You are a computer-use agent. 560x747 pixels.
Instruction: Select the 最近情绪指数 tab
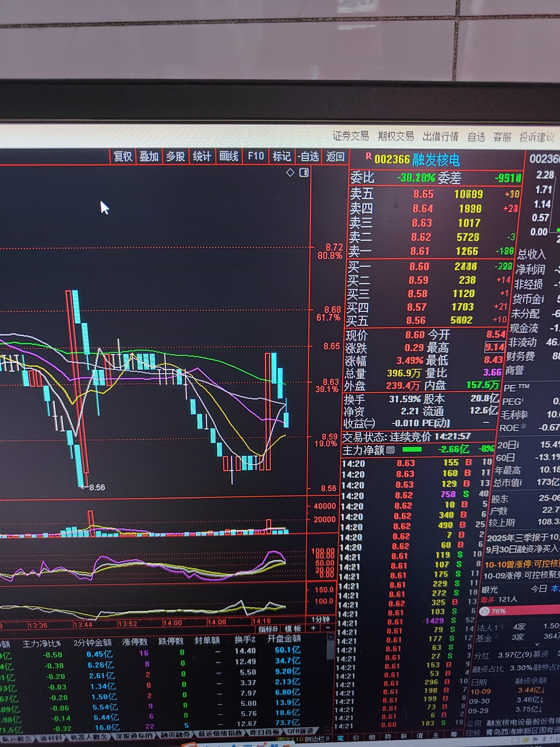click(220, 734)
